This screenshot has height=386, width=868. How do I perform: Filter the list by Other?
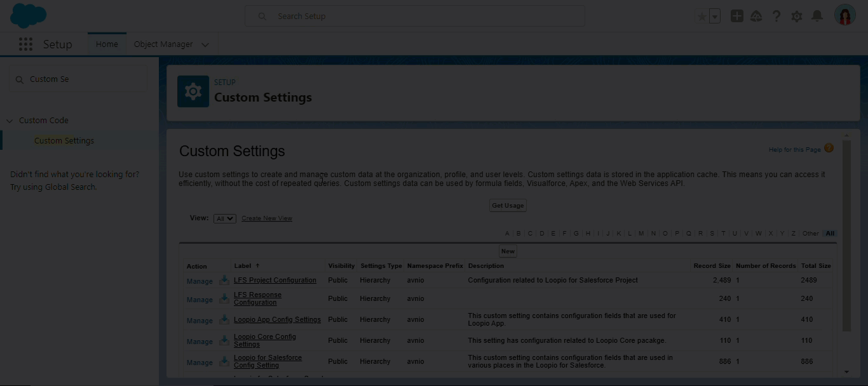810,234
